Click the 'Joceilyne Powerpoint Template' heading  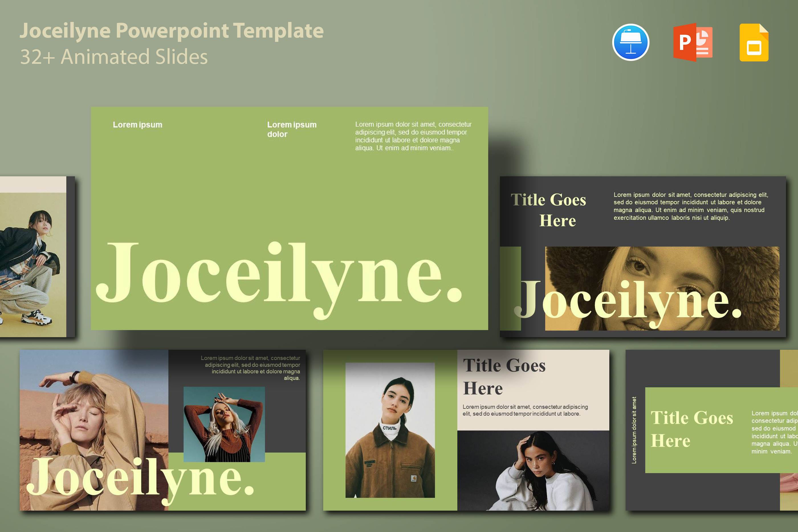(x=172, y=30)
